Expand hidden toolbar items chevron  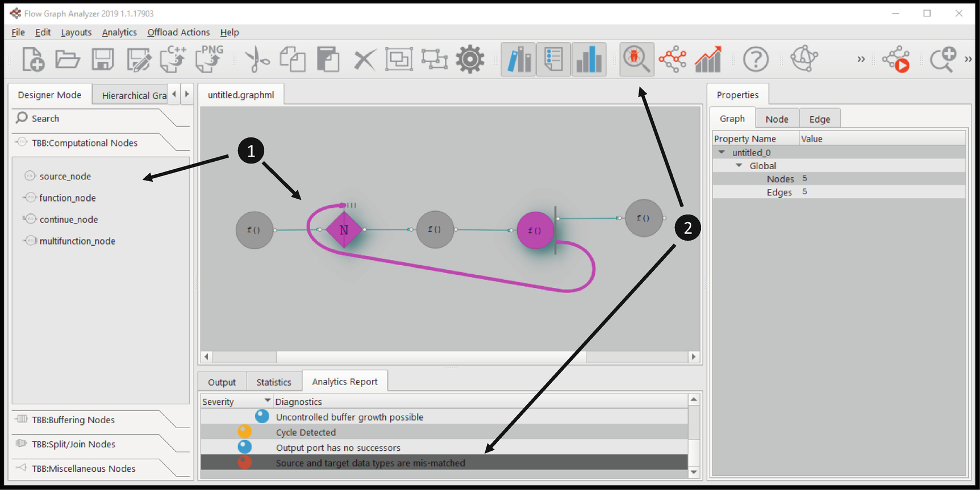tap(861, 59)
